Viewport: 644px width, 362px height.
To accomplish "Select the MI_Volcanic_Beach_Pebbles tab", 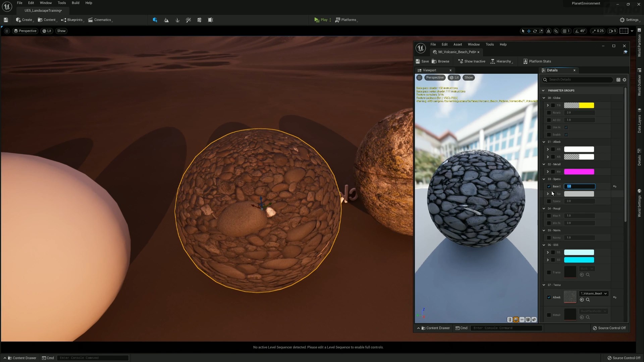I will click(457, 52).
